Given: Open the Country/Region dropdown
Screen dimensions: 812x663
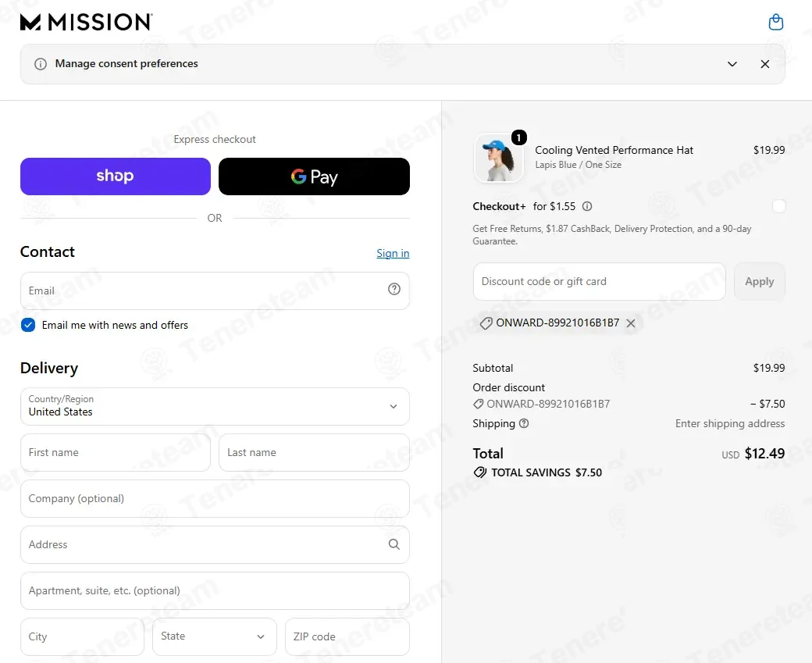Looking at the screenshot, I should pyautogui.click(x=215, y=407).
